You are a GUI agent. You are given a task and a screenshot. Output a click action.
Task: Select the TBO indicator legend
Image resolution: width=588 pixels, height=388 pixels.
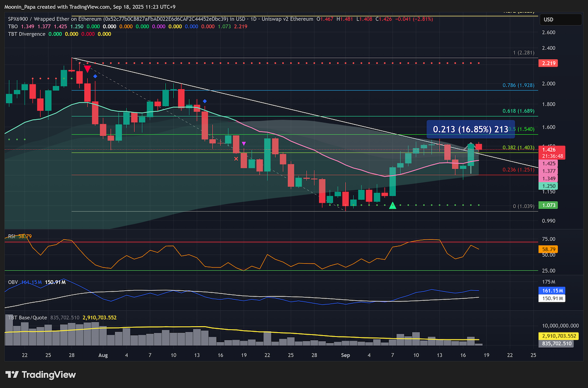(x=13, y=26)
